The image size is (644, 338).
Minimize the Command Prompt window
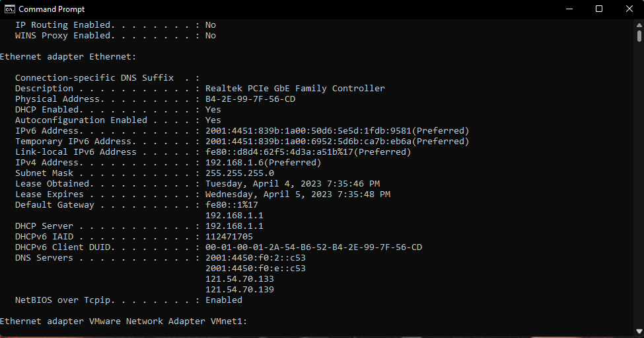click(x=569, y=9)
